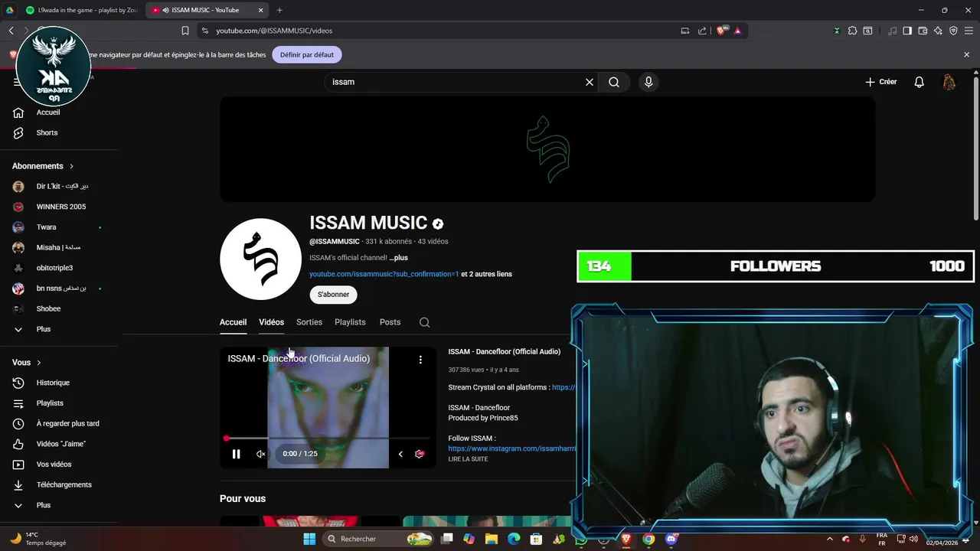This screenshot has width=980, height=551.
Task: Click the S'abonner button
Action: [x=333, y=295]
